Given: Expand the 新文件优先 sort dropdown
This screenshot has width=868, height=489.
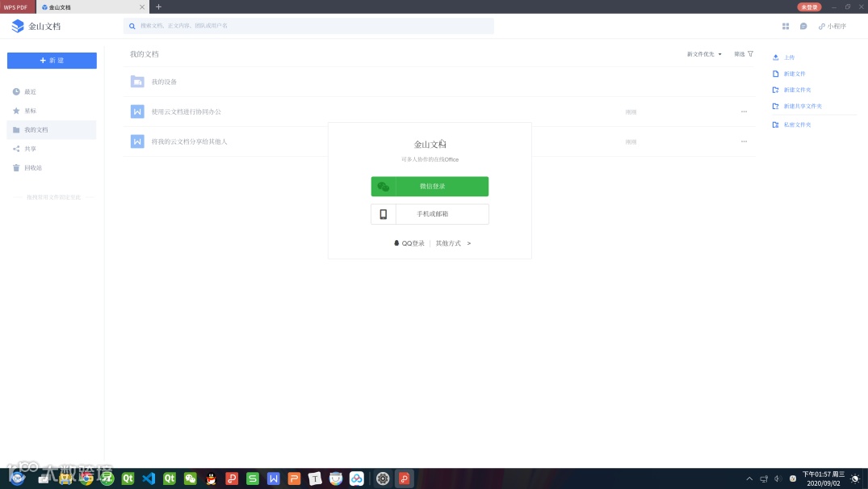Looking at the screenshot, I should coord(704,54).
